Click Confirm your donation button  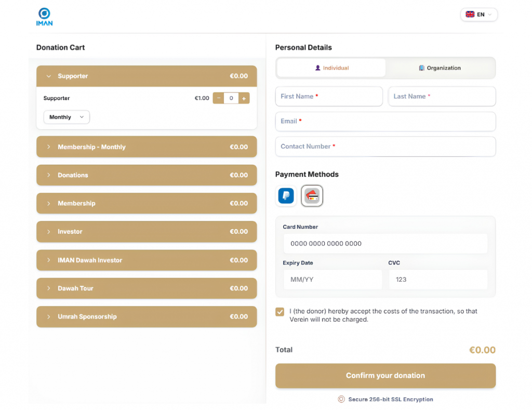click(385, 376)
